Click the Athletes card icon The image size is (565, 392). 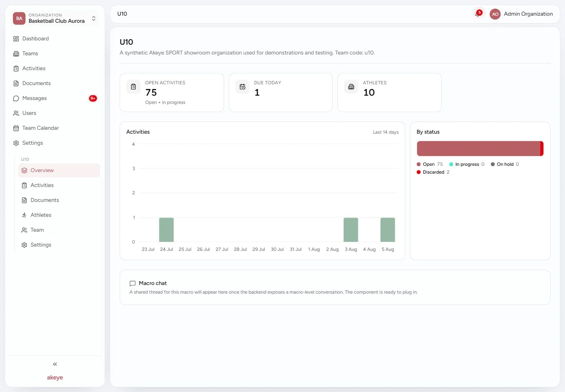[351, 87]
